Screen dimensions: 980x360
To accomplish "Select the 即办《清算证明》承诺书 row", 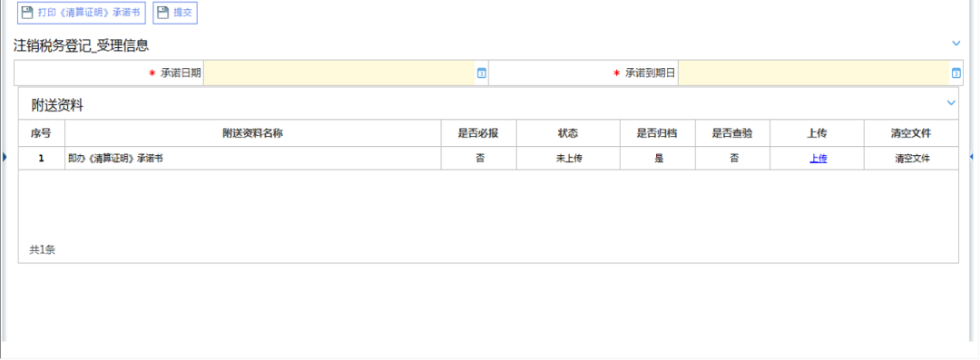I will click(488, 158).
